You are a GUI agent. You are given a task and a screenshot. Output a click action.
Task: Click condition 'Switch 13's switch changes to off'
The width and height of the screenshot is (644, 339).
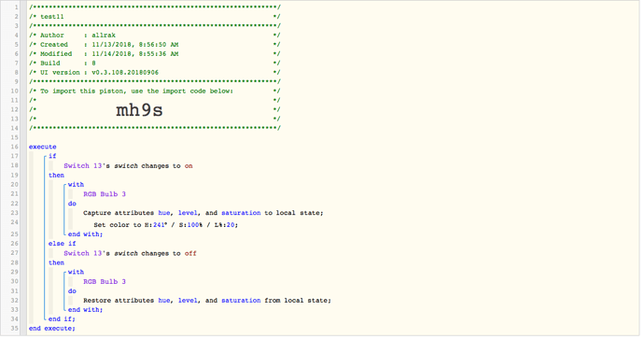pyautogui.click(x=130, y=253)
